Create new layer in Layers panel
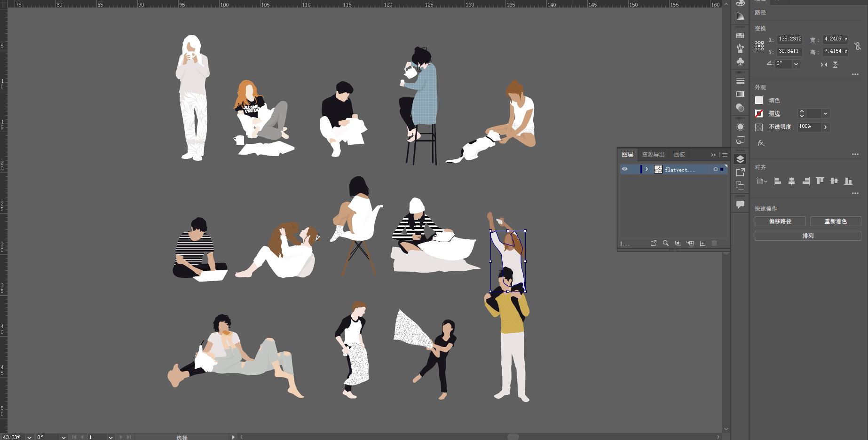 [x=702, y=243]
